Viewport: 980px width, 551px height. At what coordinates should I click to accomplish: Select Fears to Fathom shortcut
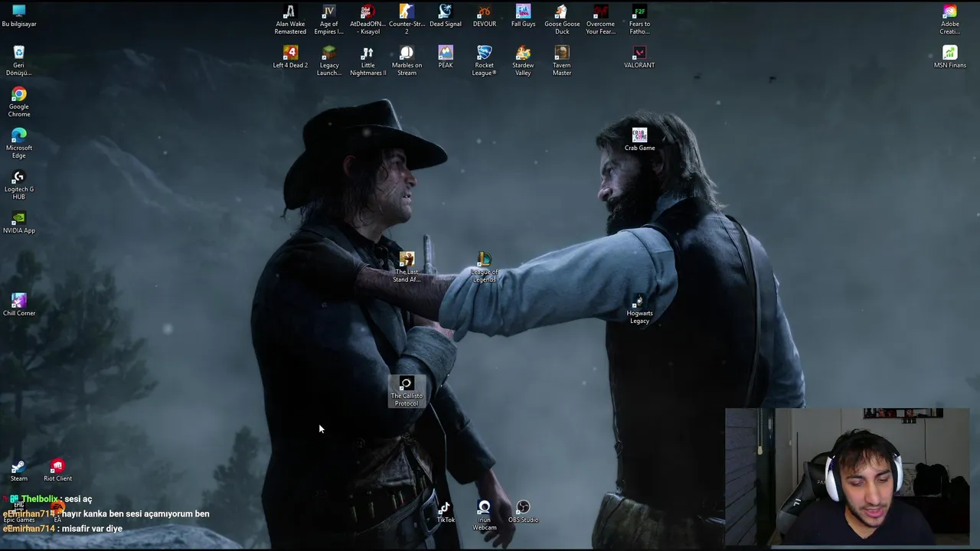pos(640,20)
